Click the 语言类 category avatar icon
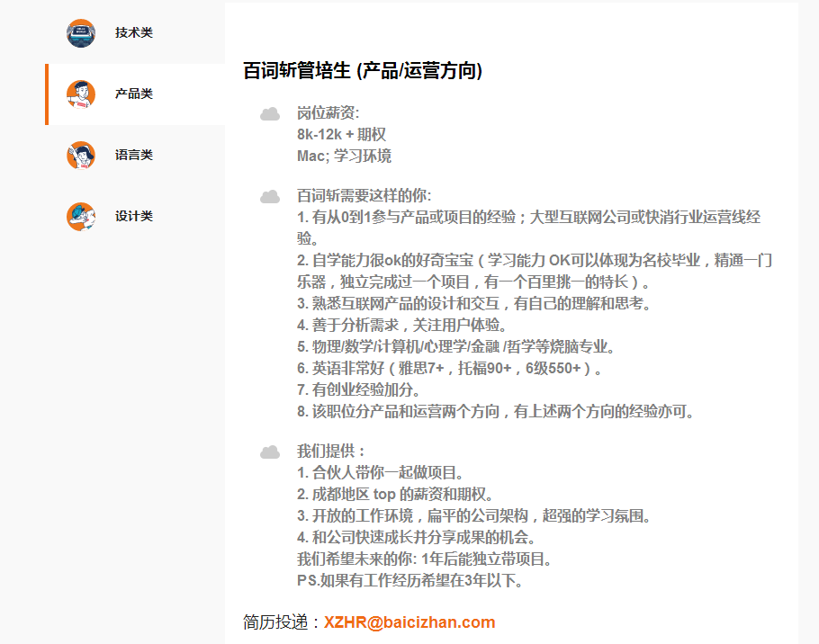819x644 pixels. click(81, 155)
